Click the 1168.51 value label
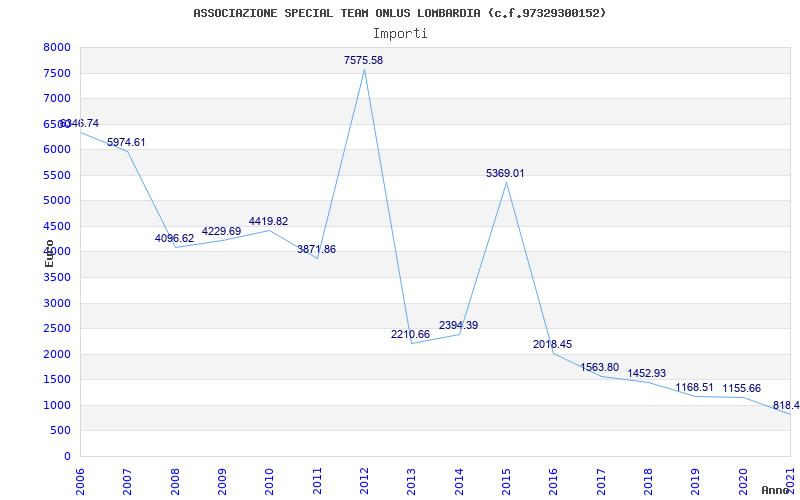 point(694,387)
